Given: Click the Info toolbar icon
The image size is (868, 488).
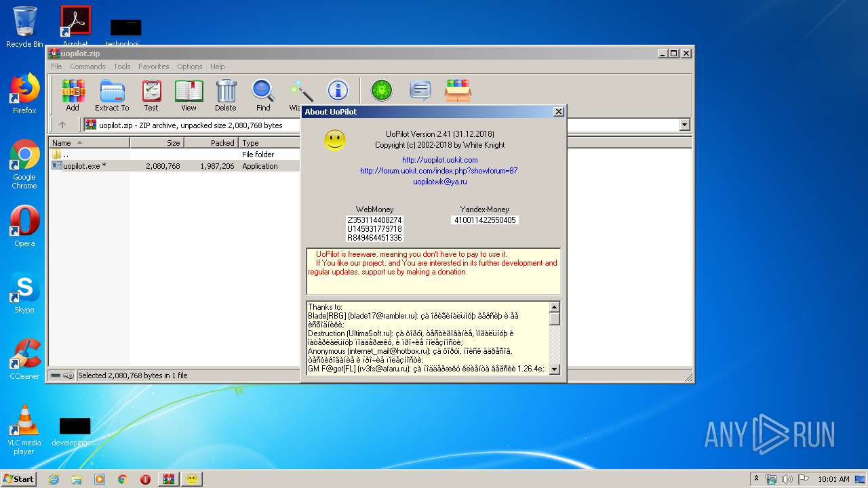Looking at the screenshot, I should point(338,90).
